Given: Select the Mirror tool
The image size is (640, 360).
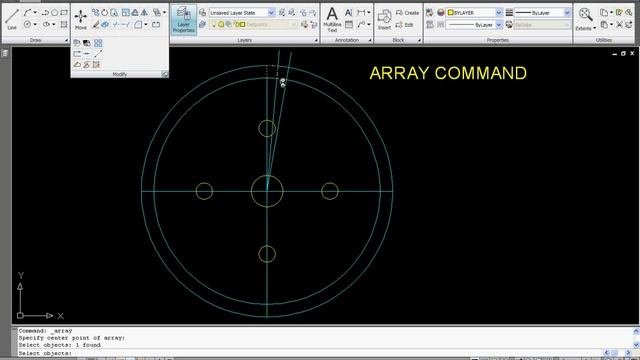Looking at the screenshot, I should 144,13.
